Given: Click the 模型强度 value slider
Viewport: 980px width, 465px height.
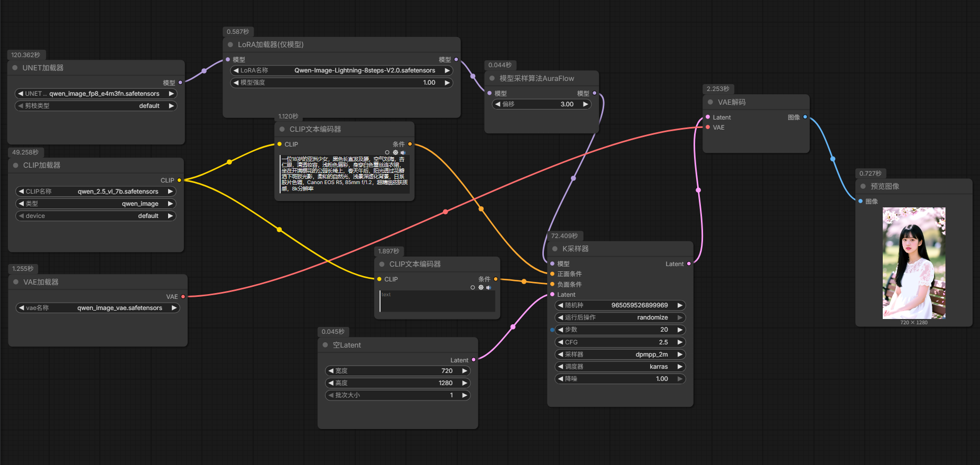Looking at the screenshot, I should pyautogui.click(x=342, y=83).
